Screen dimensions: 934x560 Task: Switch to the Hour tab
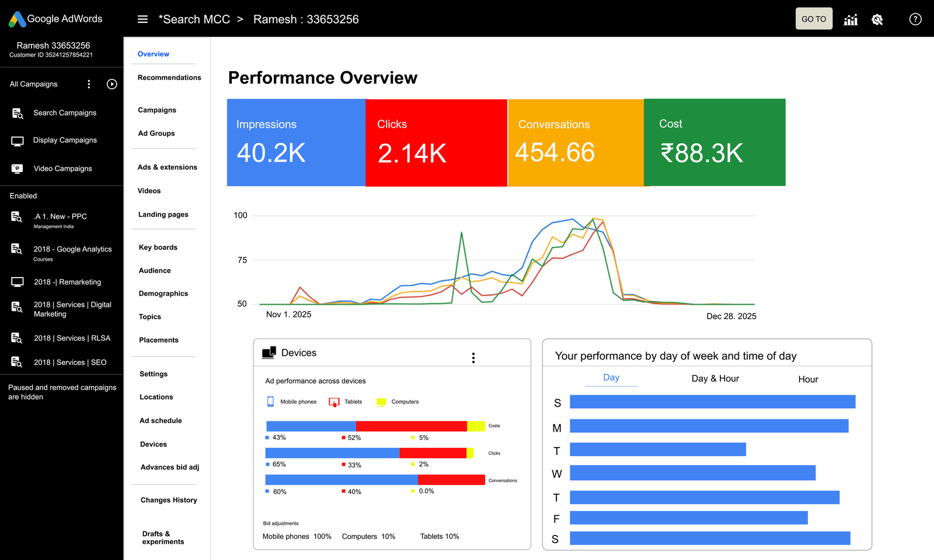808,379
